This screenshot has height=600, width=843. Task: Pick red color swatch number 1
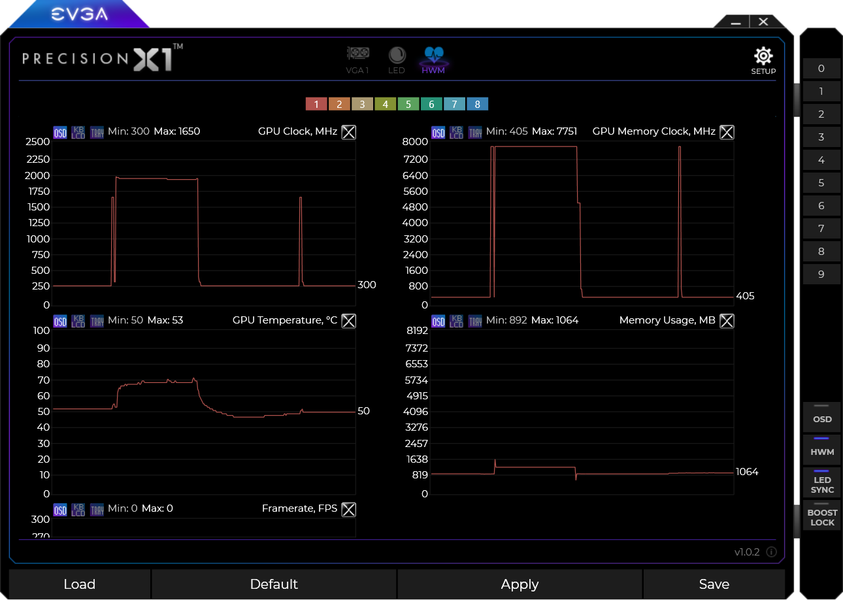[316, 104]
